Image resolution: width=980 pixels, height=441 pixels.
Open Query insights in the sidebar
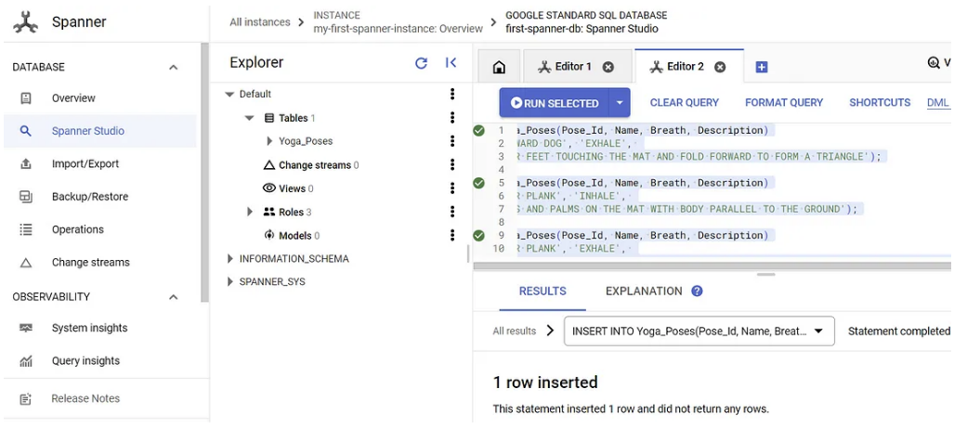(x=85, y=361)
